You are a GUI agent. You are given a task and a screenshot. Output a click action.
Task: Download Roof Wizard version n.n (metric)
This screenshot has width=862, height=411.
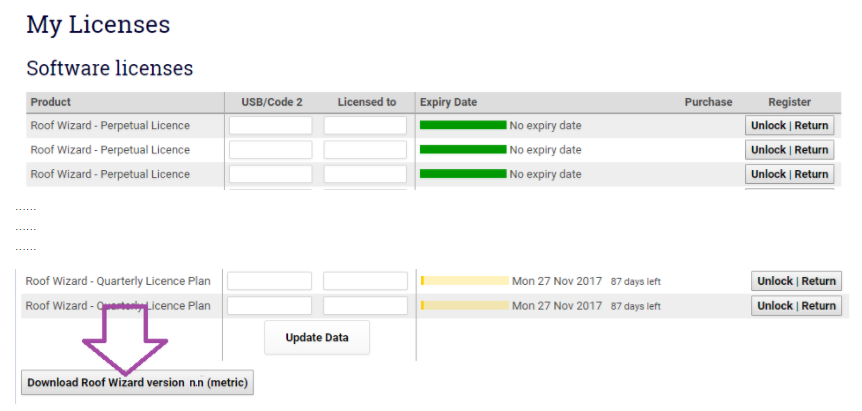point(137,382)
